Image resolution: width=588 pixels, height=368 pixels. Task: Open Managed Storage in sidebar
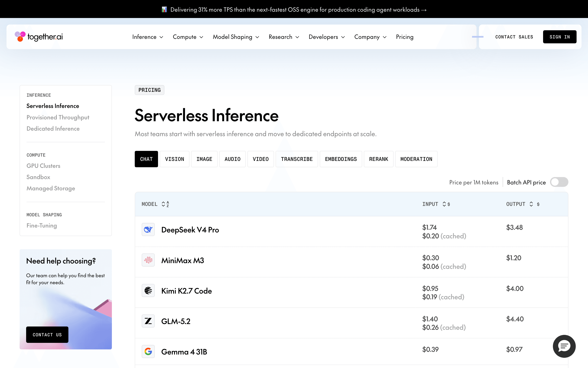pyautogui.click(x=51, y=188)
